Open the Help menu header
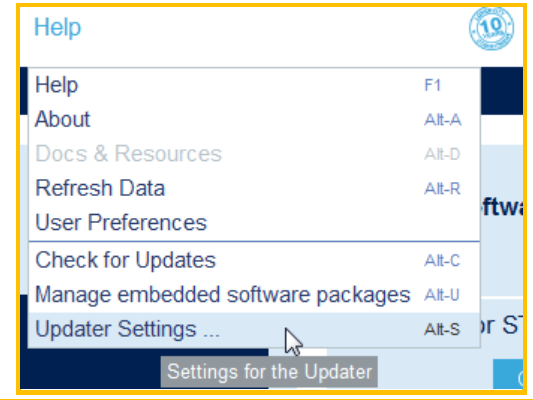This screenshot has height=400, width=533. pos(57,27)
